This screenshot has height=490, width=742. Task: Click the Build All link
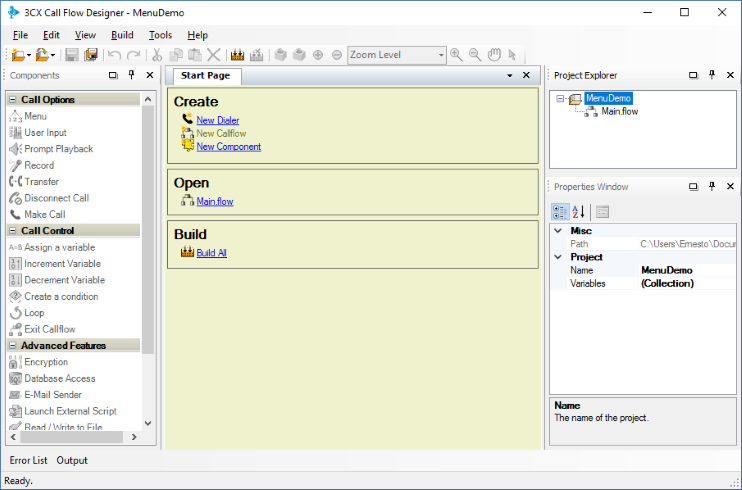click(212, 253)
